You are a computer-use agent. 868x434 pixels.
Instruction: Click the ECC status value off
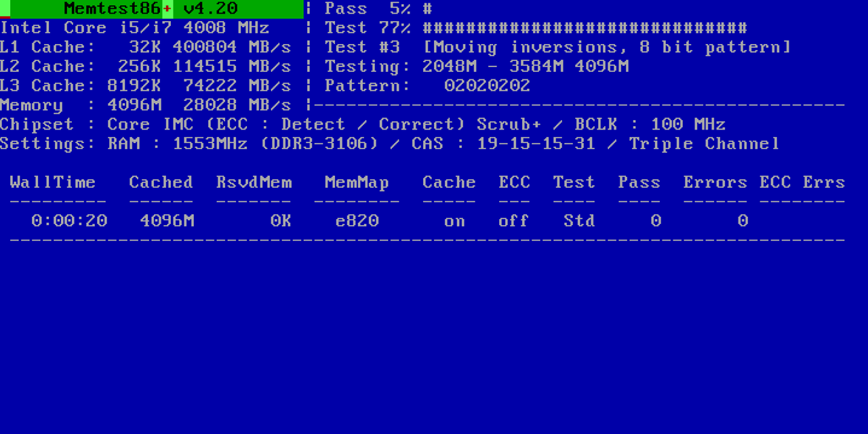pyautogui.click(x=514, y=221)
